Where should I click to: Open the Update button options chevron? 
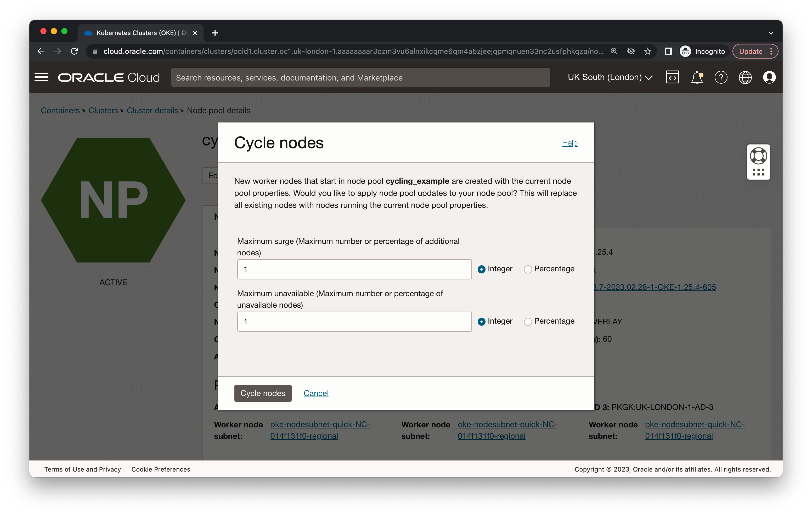[x=771, y=51]
